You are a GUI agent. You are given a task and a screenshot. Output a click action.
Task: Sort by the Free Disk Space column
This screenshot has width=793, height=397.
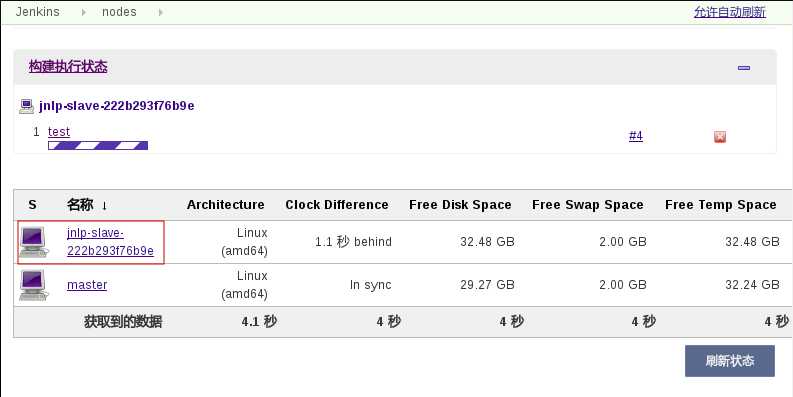[460, 205]
